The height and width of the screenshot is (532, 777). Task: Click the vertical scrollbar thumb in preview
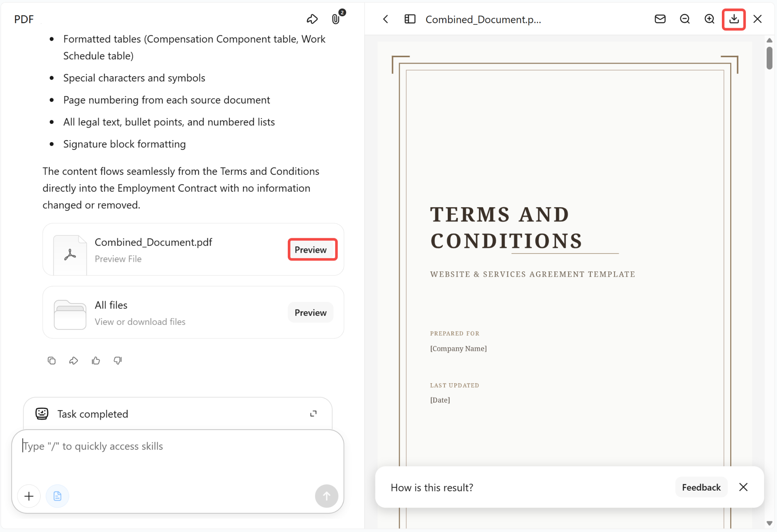[x=770, y=58]
